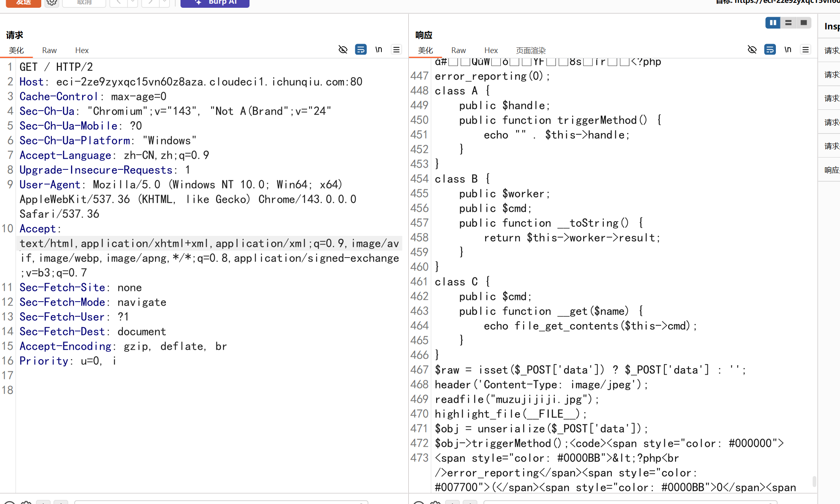Switch response view to Hex tab

491,50
